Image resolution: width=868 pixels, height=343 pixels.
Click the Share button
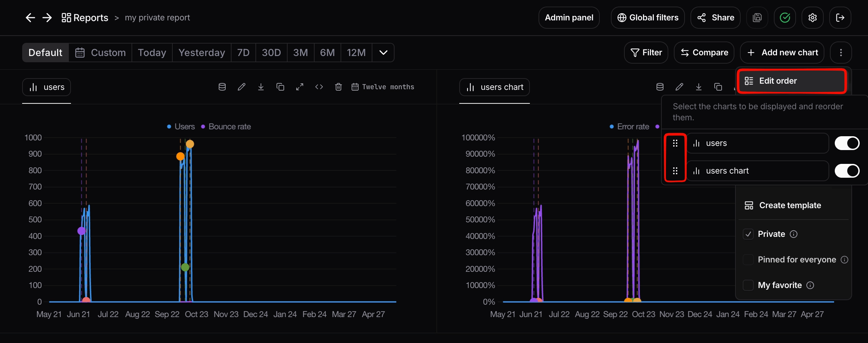tap(715, 18)
